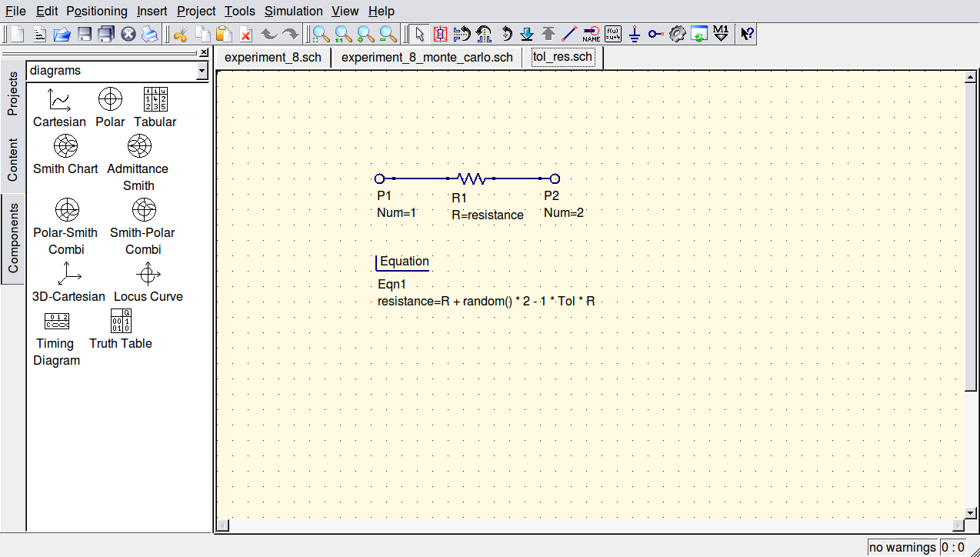The width and height of the screenshot is (980, 557).
Task: Switch to experiment_8_monte_carlo.sch tab
Action: tap(427, 58)
